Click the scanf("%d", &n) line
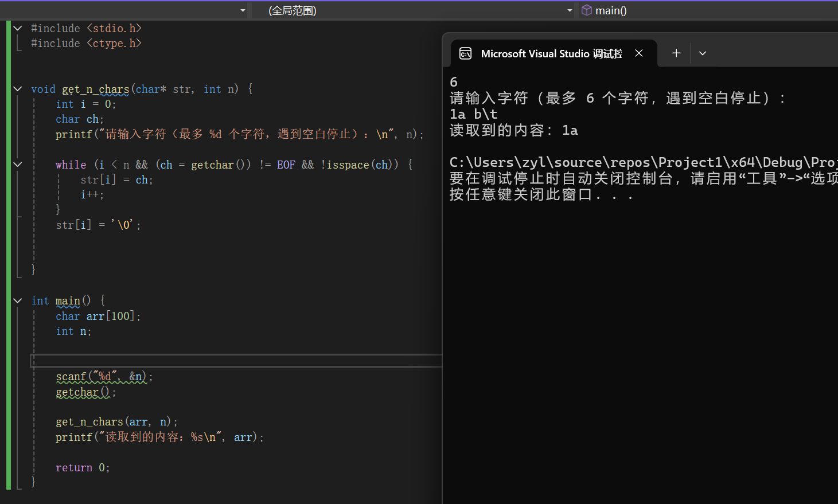838x504 pixels. pos(104,377)
